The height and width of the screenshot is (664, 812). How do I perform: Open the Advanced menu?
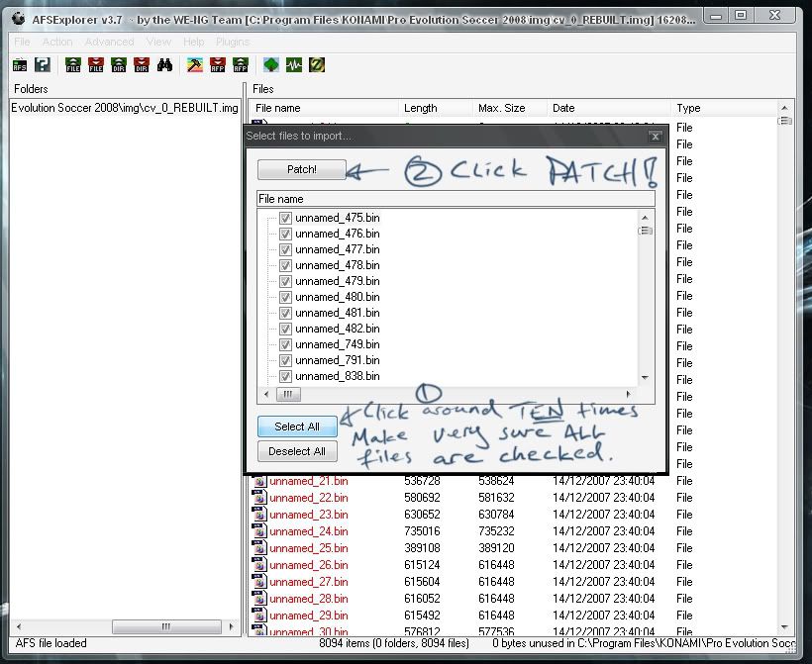109,42
